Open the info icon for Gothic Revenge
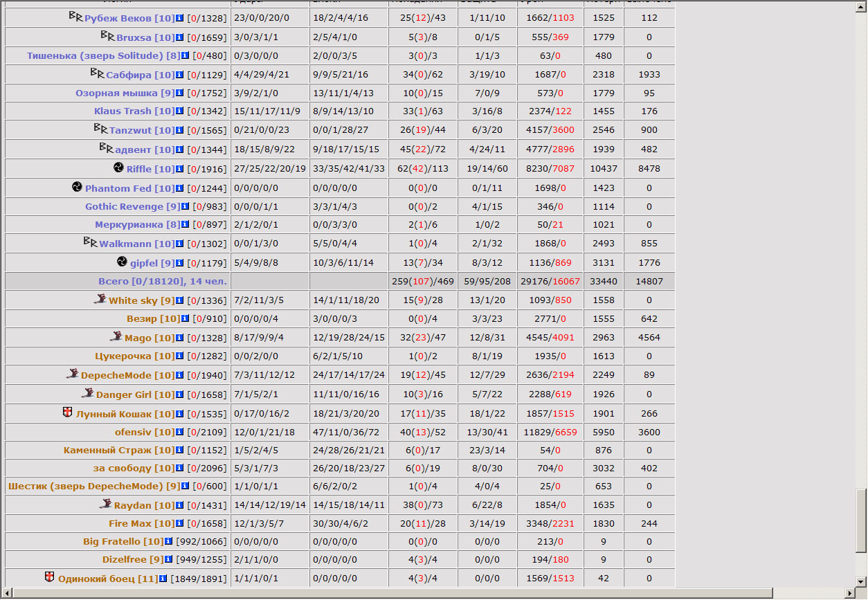The image size is (868, 600). pyautogui.click(x=186, y=207)
